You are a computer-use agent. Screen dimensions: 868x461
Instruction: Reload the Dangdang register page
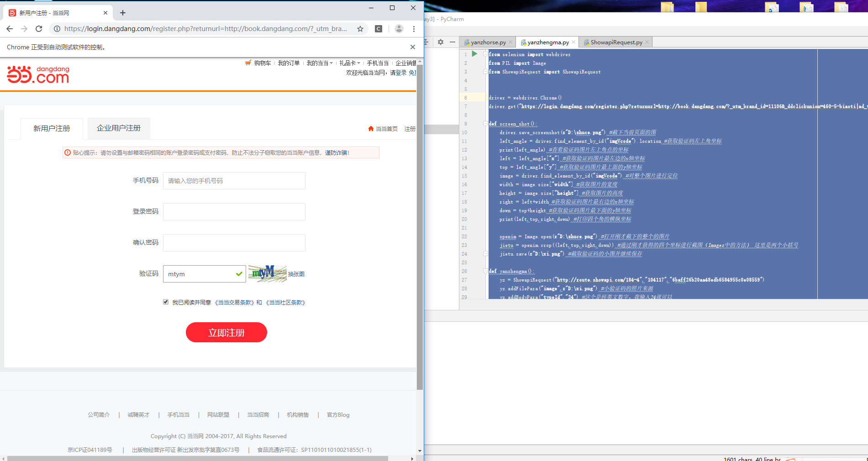pos(39,29)
